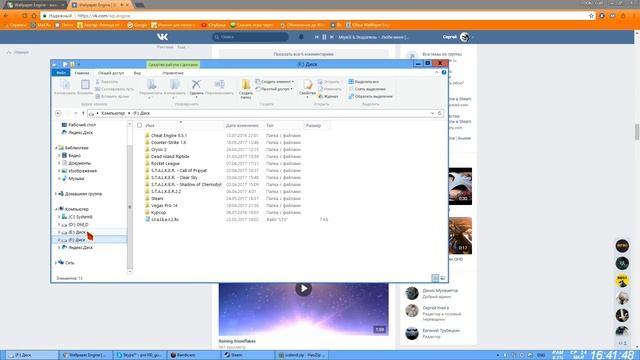
Task: Open Bandicam from the taskbar
Action: pyautogui.click(x=193, y=355)
